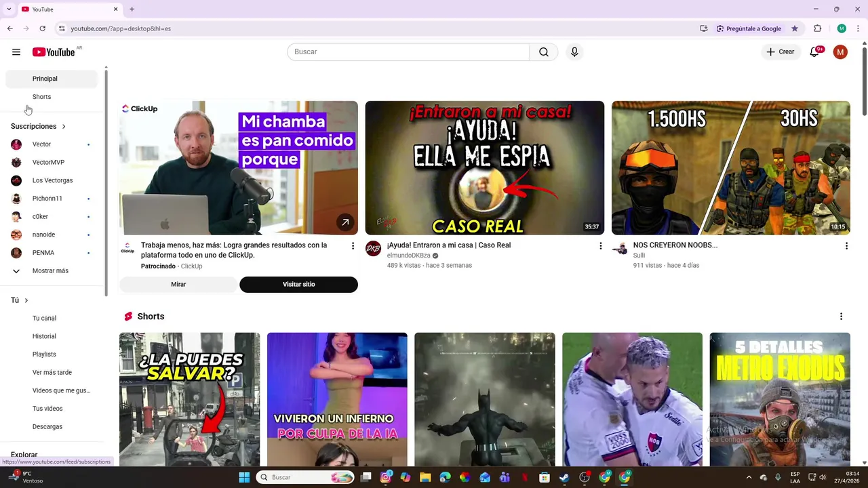Open Descargas in sidebar

coord(52,426)
